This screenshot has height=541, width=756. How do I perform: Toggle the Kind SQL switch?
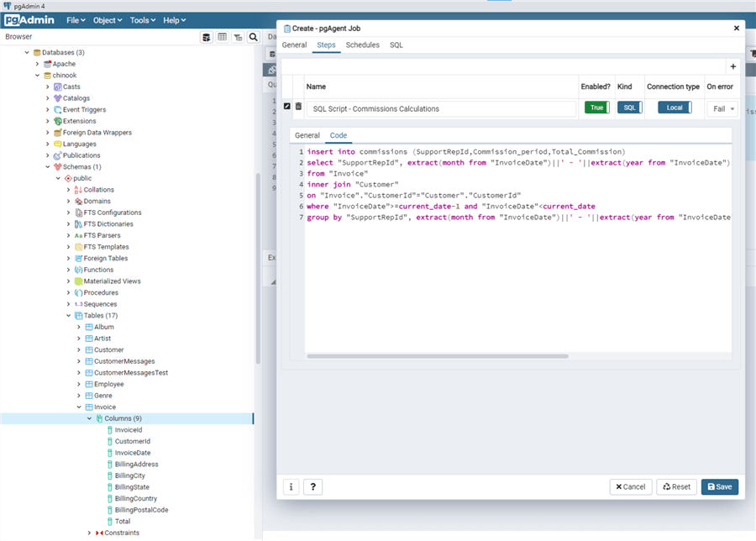pyautogui.click(x=630, y=108)
